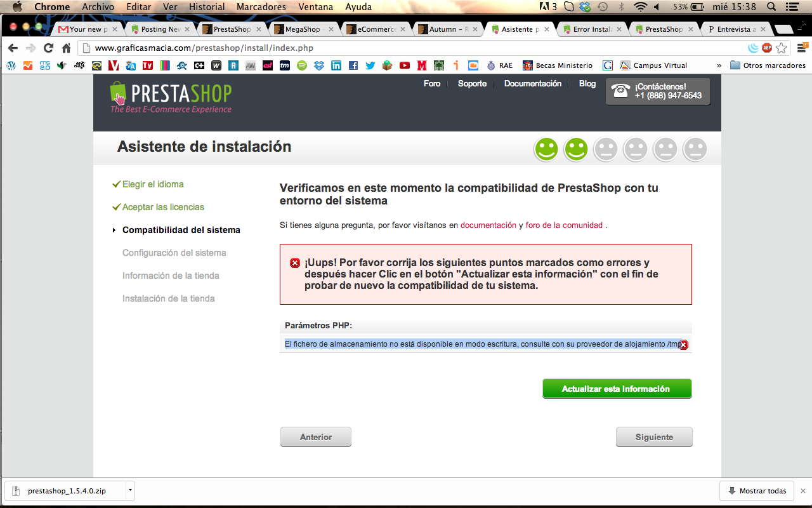Expand the hidden bookmarks overflow chevron

(x=719, y=65)
